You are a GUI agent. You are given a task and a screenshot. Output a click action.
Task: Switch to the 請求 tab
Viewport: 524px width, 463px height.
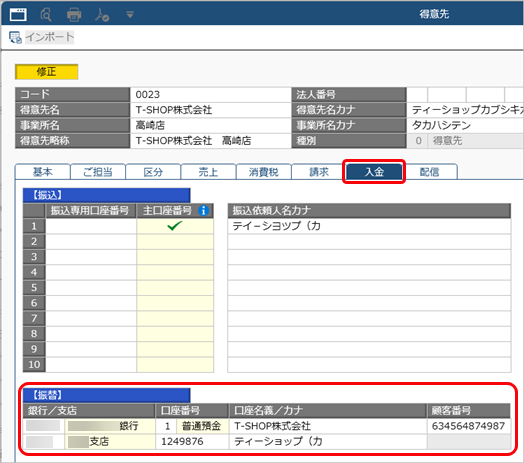pos(319,172)
